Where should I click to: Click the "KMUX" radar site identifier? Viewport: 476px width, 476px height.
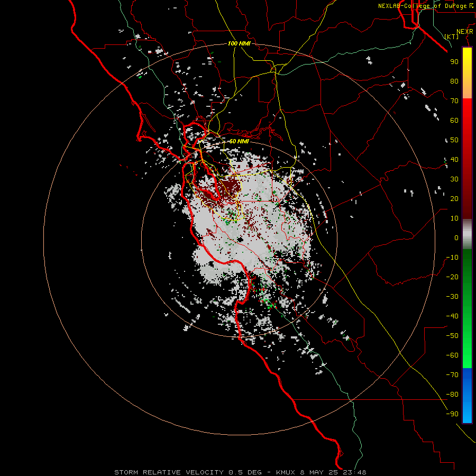(286, 472)
